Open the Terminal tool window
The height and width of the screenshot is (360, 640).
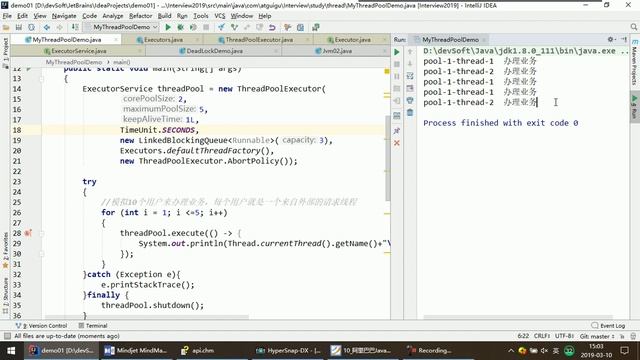(93, 326)
